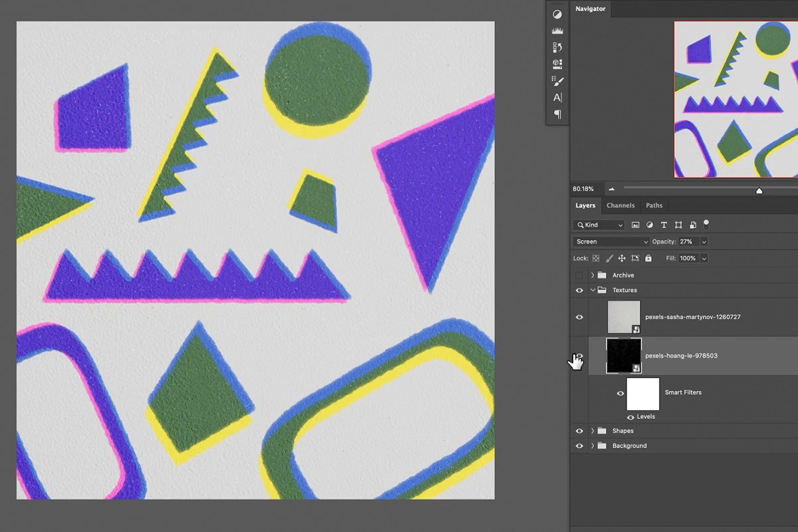Open the Fill slider dropdown arrow
The height and width of the screenshot is (532, 798).
[x=704, y=258]
